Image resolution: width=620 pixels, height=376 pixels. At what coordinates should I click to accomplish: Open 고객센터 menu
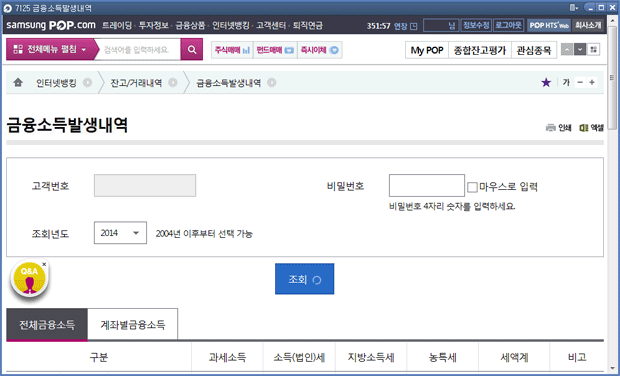point(271,25)
